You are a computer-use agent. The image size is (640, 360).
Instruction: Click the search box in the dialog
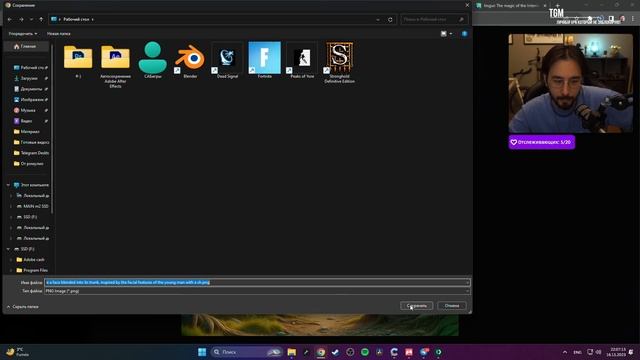pyautogui.click(x=433, y=19)
